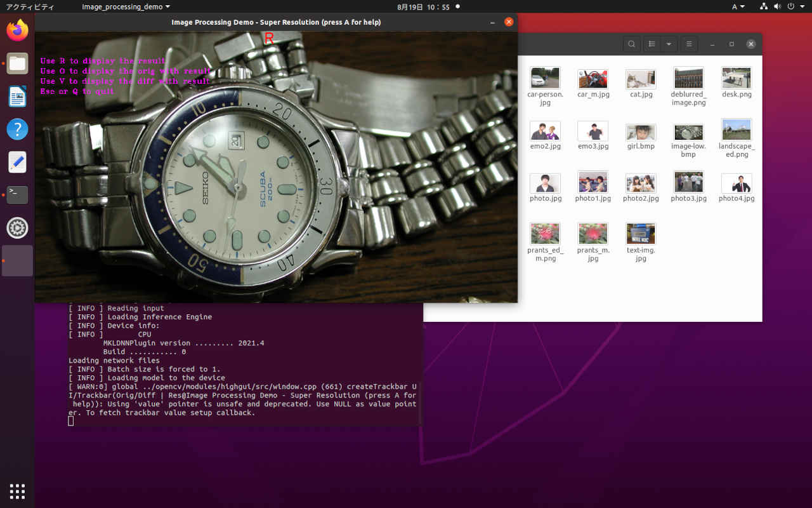This screenshot has height=508, width=812.
Task: Minimize the Image Processing Demo window
Action: pyautogui.click(x=492, y=22)
